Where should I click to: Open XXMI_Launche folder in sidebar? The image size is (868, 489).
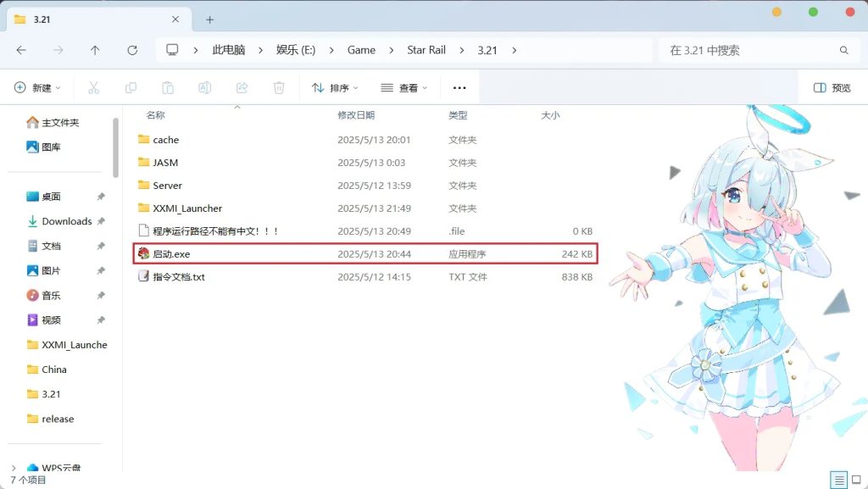pos(67,345)
